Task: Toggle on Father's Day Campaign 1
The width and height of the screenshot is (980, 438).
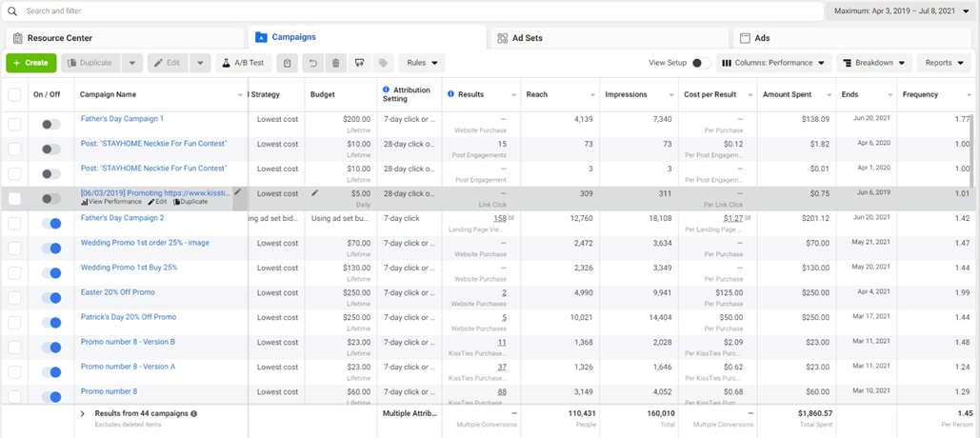Action: (x=51, y=125)
